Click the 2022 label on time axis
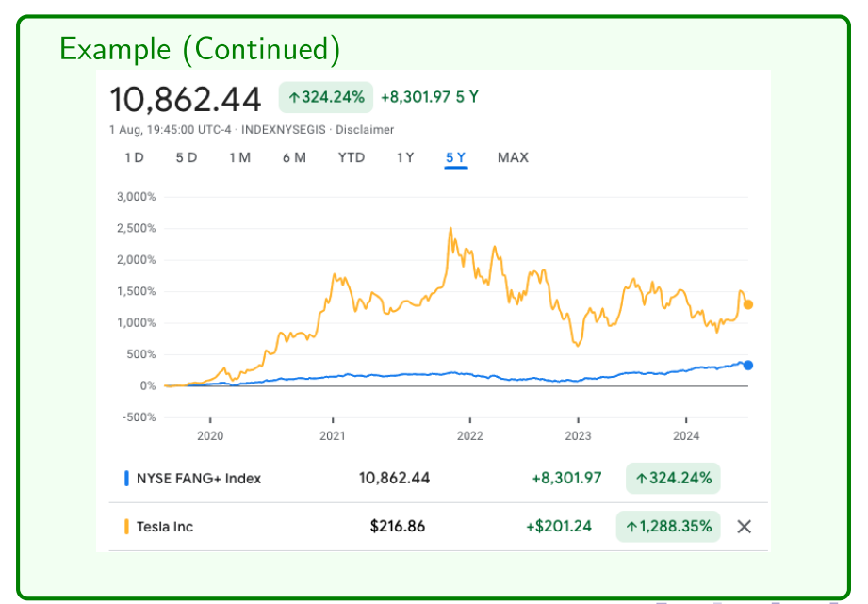This screenshot has height=604, width=868. click(469, 435)
